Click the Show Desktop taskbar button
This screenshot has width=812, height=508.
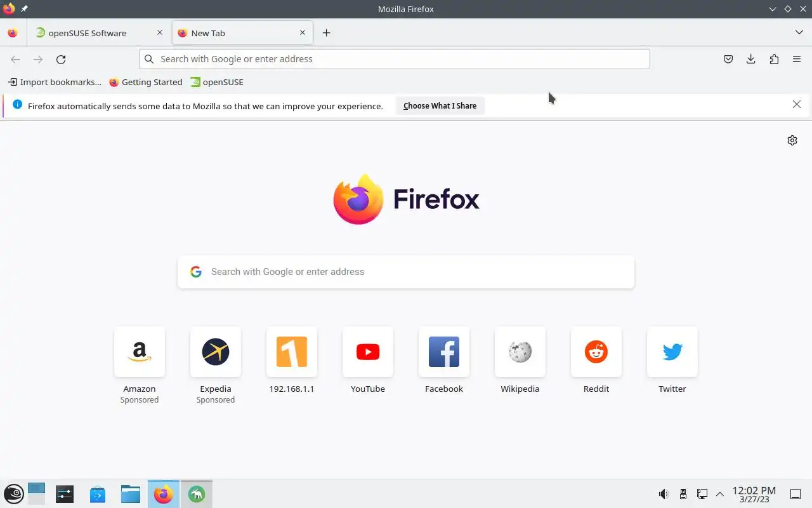(795, 494)
